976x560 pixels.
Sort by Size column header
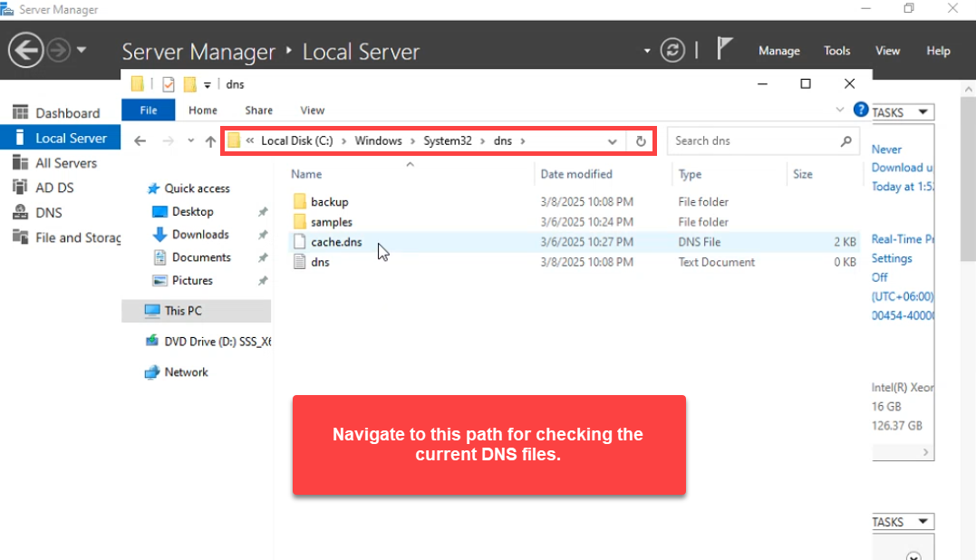pyautogui.click(x=802, y=174)
